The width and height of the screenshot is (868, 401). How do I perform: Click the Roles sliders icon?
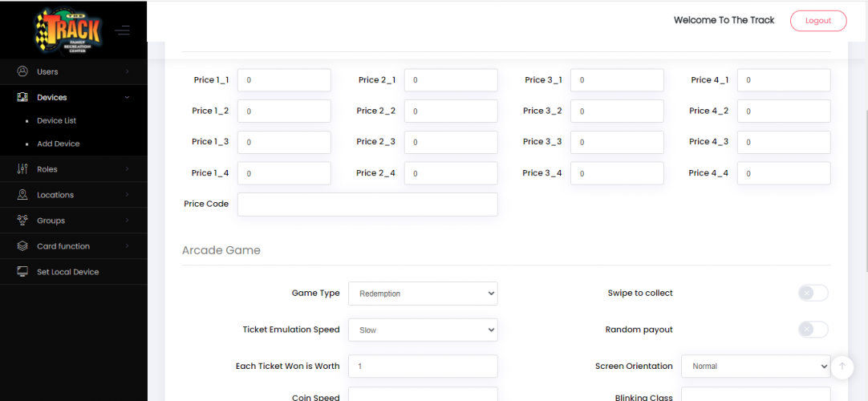coord(22,168)
